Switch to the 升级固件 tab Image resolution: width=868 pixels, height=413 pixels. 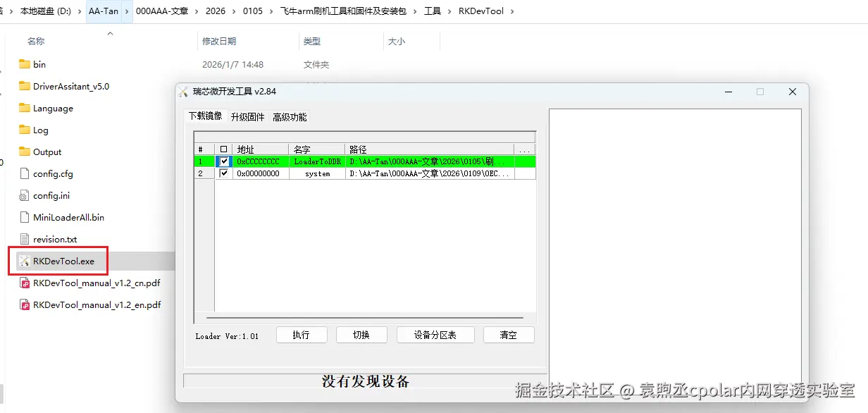click(248, 117)
